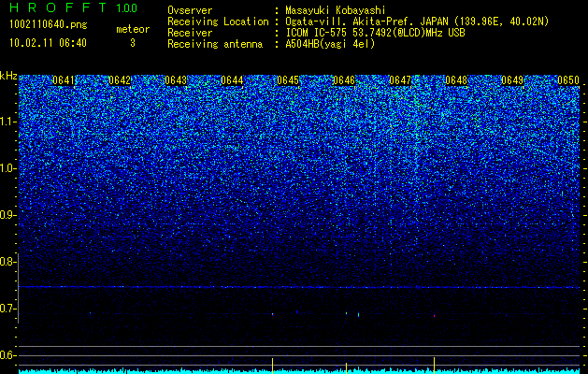Click the meteor count value 3

(x=133, y=43)
